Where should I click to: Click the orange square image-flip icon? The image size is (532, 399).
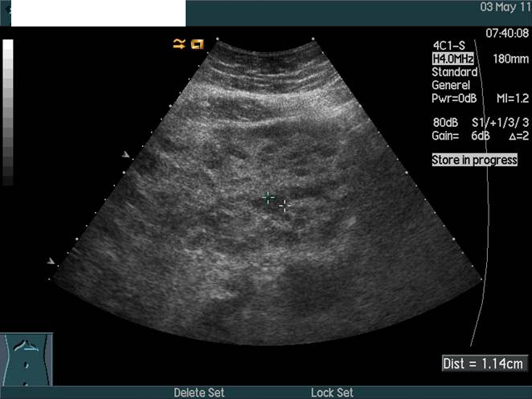(x=197, y=43)
